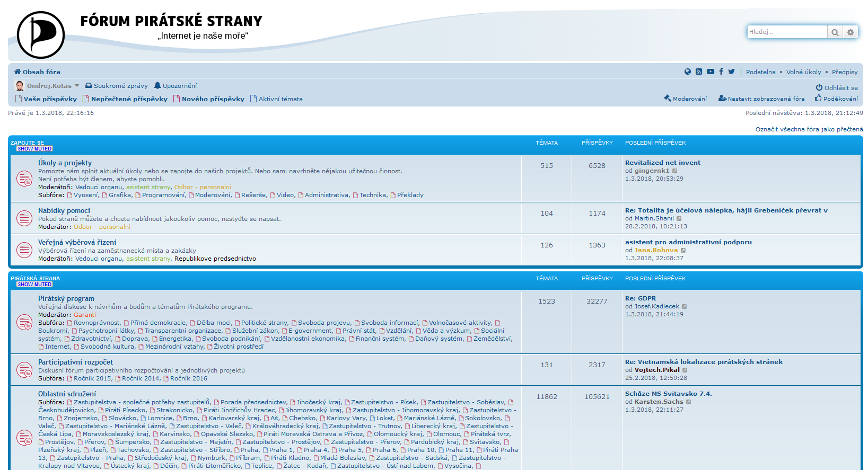Open Vaše příspěvky
Viewport: 868px width, 470px height.
(46, 99)
